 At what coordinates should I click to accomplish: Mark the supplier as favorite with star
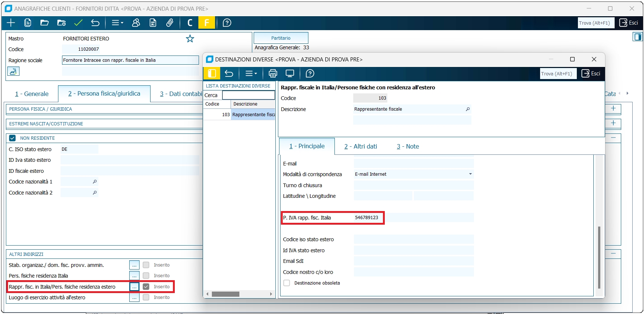tap(190, 39)
